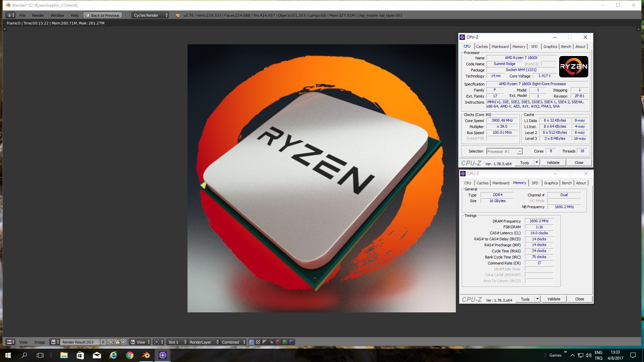The image size is (644, 362).
Task: Click the Blender logo icon in the info header
Action: coord(177,15)
